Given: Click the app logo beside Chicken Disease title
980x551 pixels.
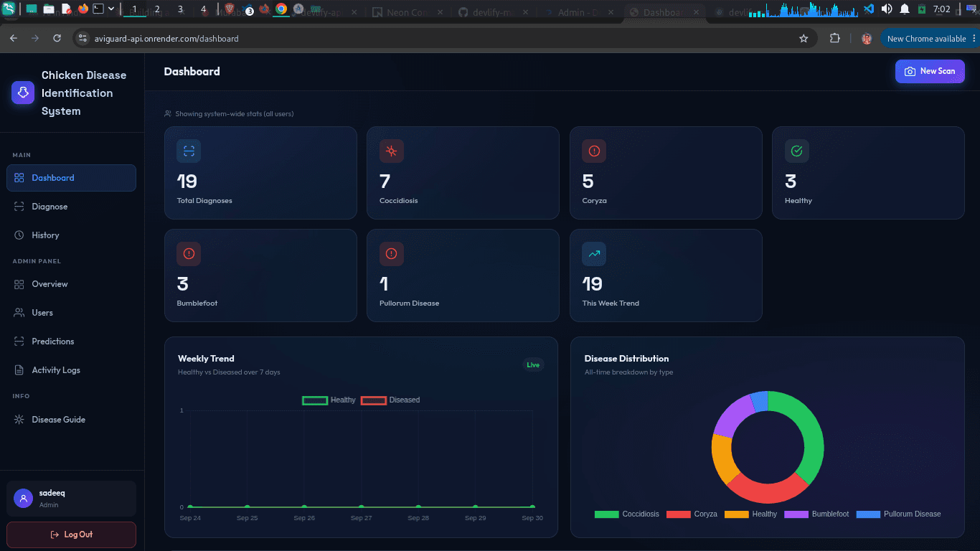Looking at the screenshot, I should tap(23, 93).
